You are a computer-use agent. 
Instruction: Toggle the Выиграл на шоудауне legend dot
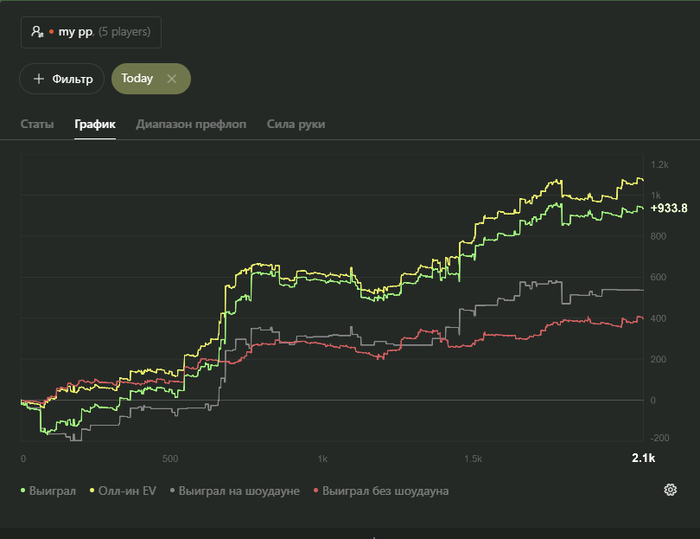(x=173, y=491)
